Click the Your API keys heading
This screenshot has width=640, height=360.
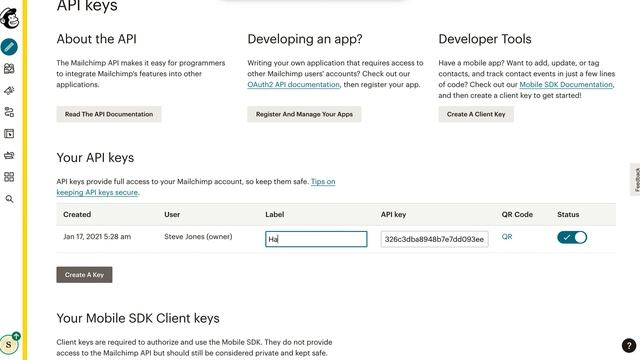tap(95, 158)
